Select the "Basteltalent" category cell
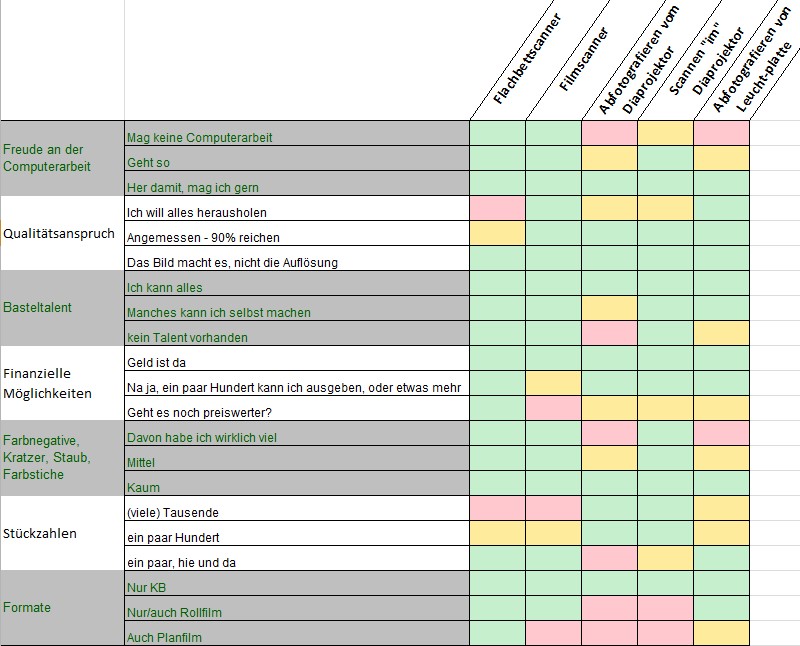The width and height of the screenshot is (800, 646). tap(62, 308)
